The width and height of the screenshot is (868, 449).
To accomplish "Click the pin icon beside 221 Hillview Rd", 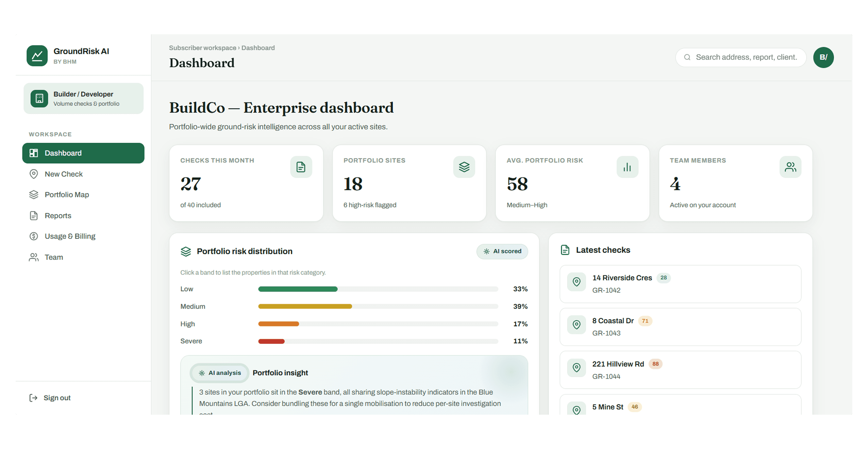I will (x=576, y=368).
